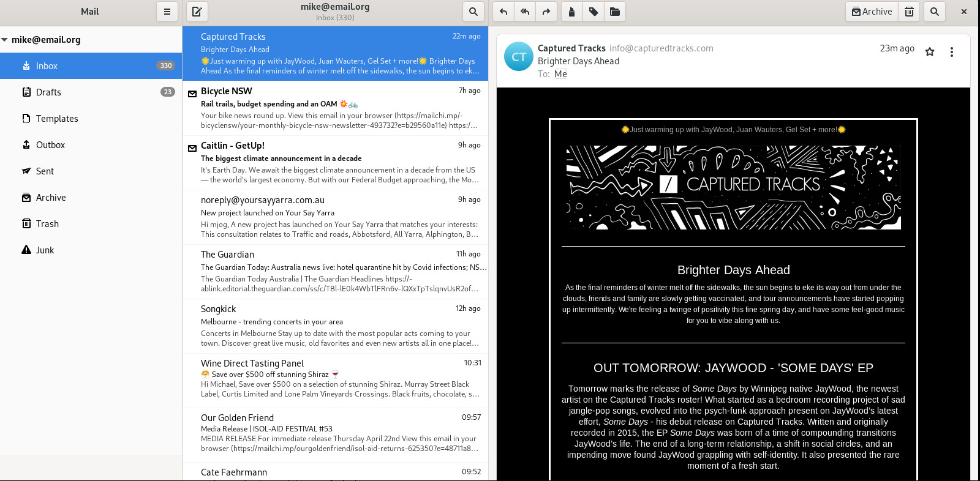Add a label with the tag icon
Screen dimensions: 980x481
(x=594, y=12)
